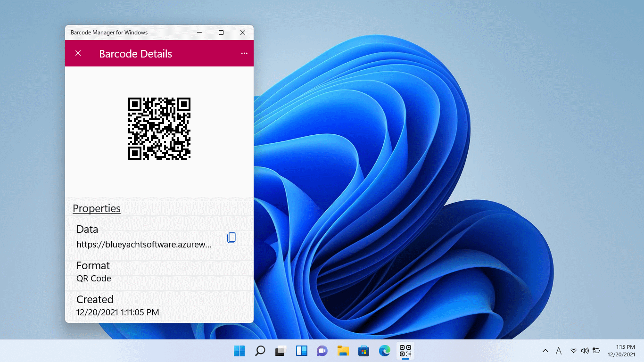This screenshot has width=644, height=362.
Task: Open the clock and date in the taskbar
Action: pos(623,351)
